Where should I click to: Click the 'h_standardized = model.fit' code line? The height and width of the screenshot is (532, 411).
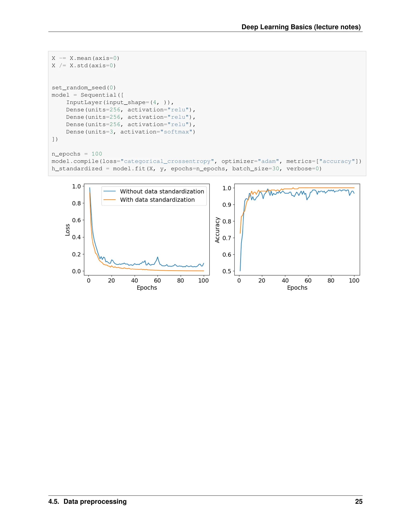186,169
